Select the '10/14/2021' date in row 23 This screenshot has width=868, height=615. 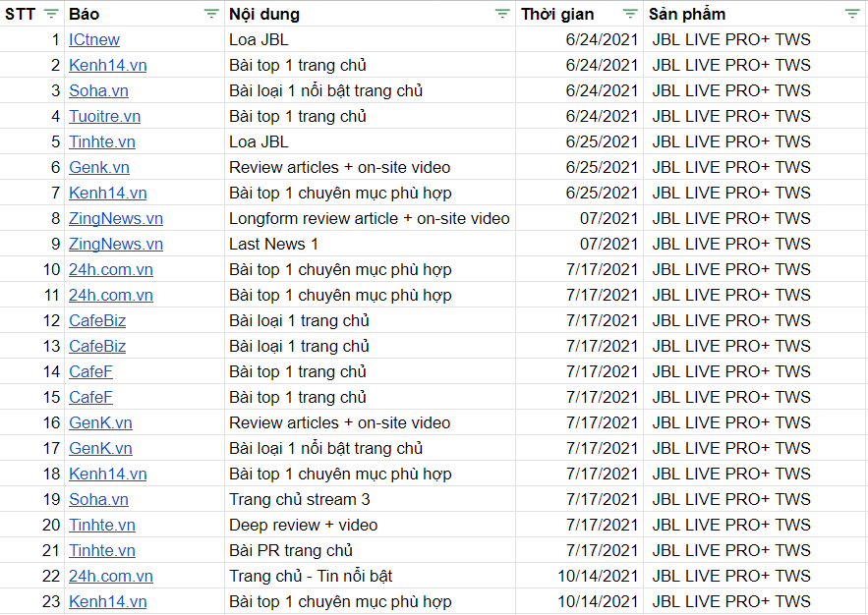click(x=580, y=601)
